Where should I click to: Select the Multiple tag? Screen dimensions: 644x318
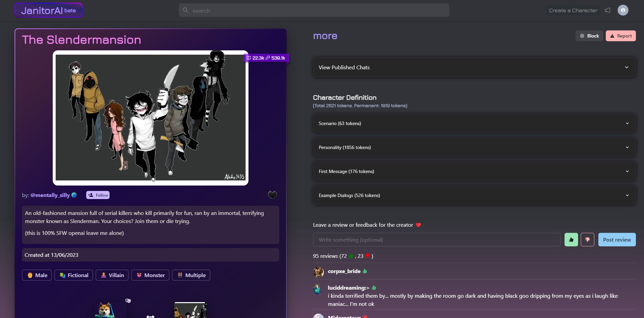coord(191,275)
